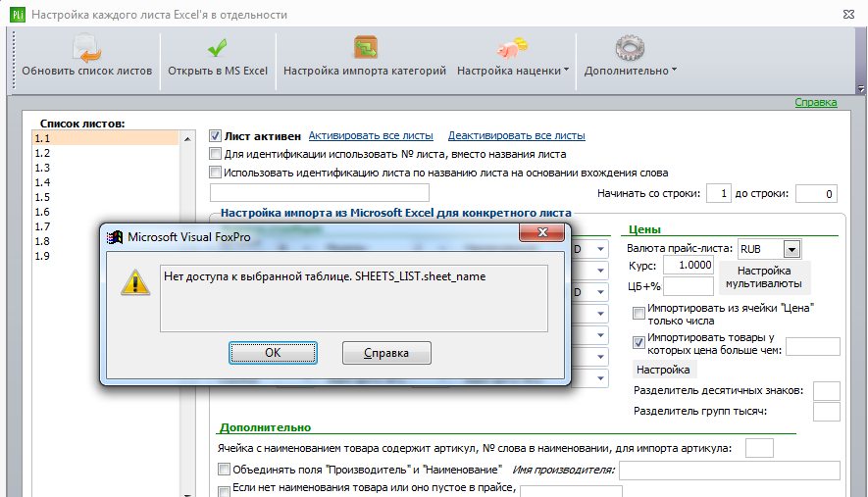Select sheet 1.1 in the list
The image size is (868, 497).
click(105, 138)
